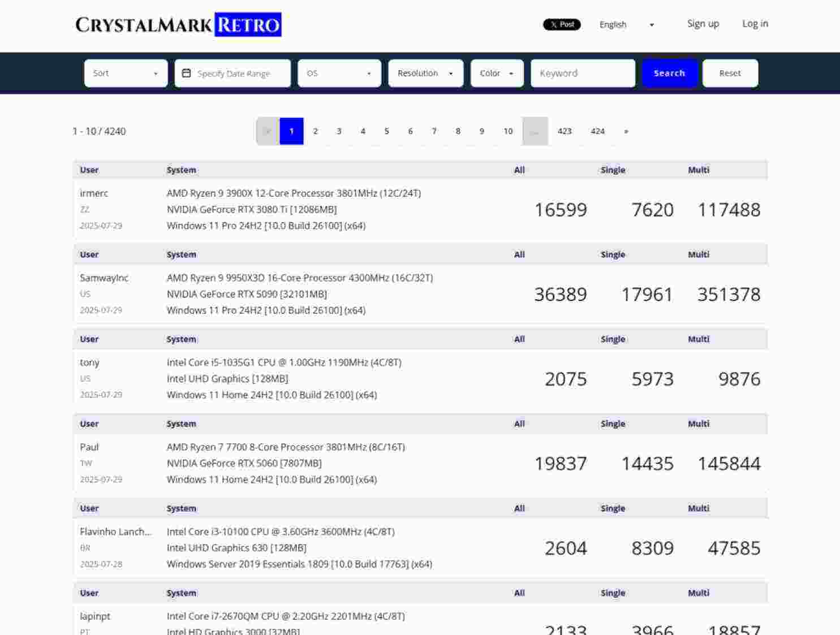The height and width of the screenshot is (635, 840).
Task: Click the Keyword search input field
Action: (583, 72)
